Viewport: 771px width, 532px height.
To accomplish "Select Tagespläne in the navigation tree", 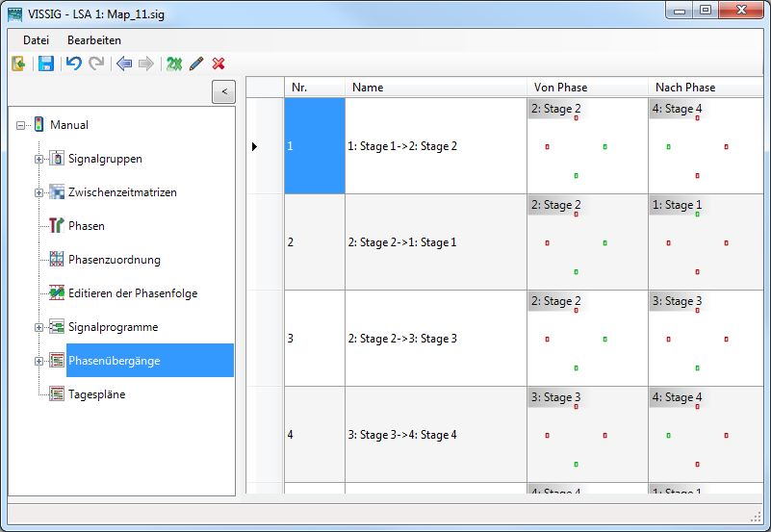I will click(96, 394).
